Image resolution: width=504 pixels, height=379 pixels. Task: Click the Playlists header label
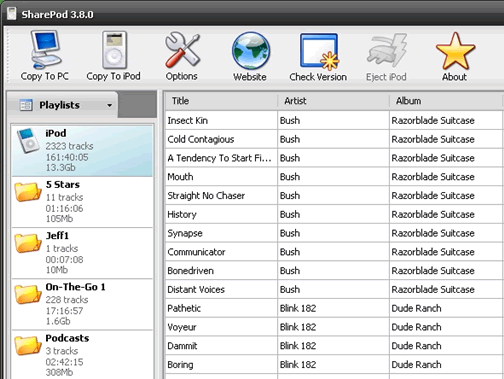[59, 105]
